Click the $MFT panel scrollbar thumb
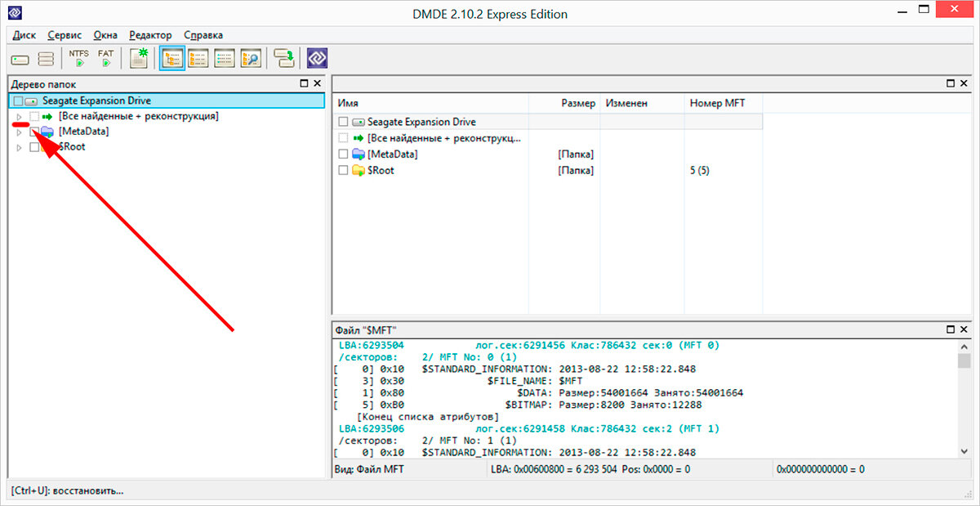The width and height of the screenshot is (980, 506). (x=964, y=362)
